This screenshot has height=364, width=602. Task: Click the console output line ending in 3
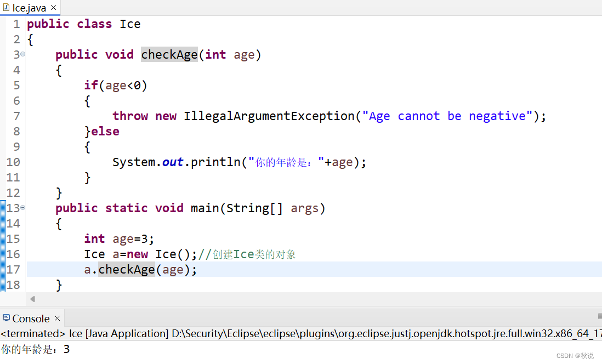coord(35,349)
